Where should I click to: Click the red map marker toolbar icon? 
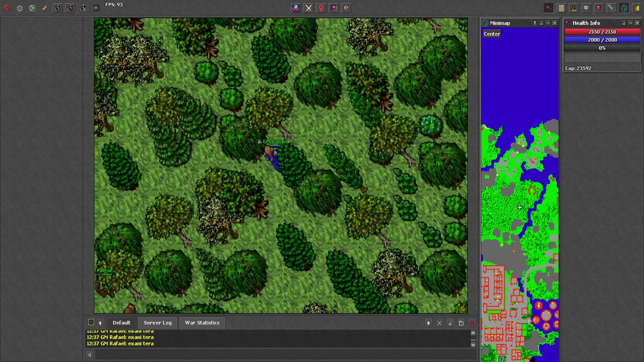tap(321, 8)
